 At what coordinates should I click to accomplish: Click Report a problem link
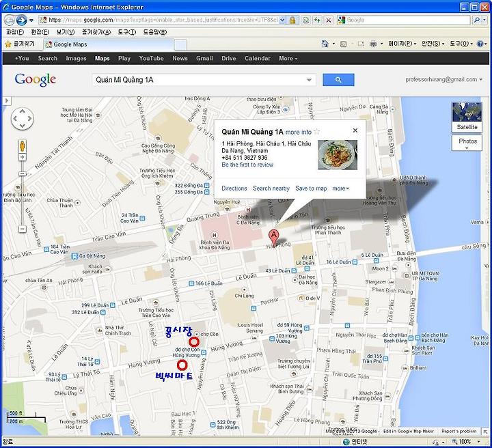(459, 431)
